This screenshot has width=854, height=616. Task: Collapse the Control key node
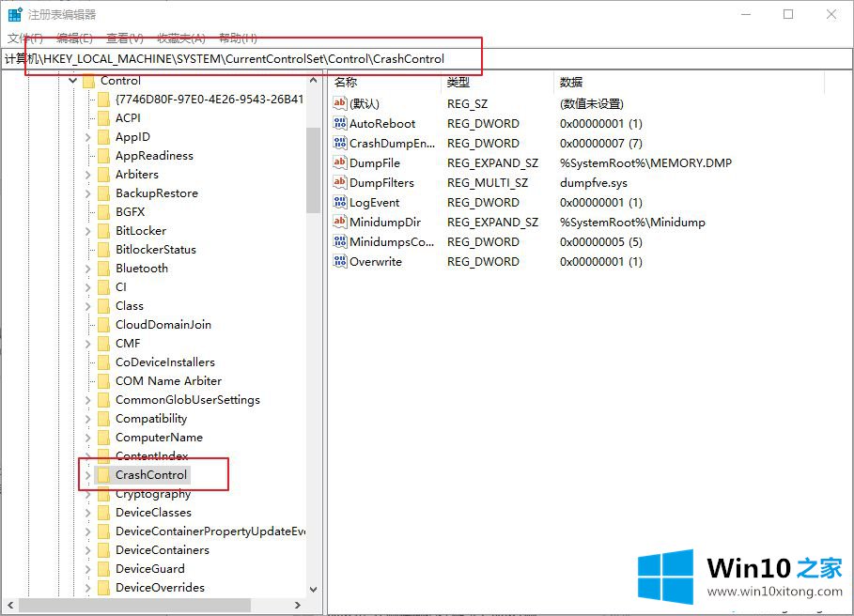72,81
